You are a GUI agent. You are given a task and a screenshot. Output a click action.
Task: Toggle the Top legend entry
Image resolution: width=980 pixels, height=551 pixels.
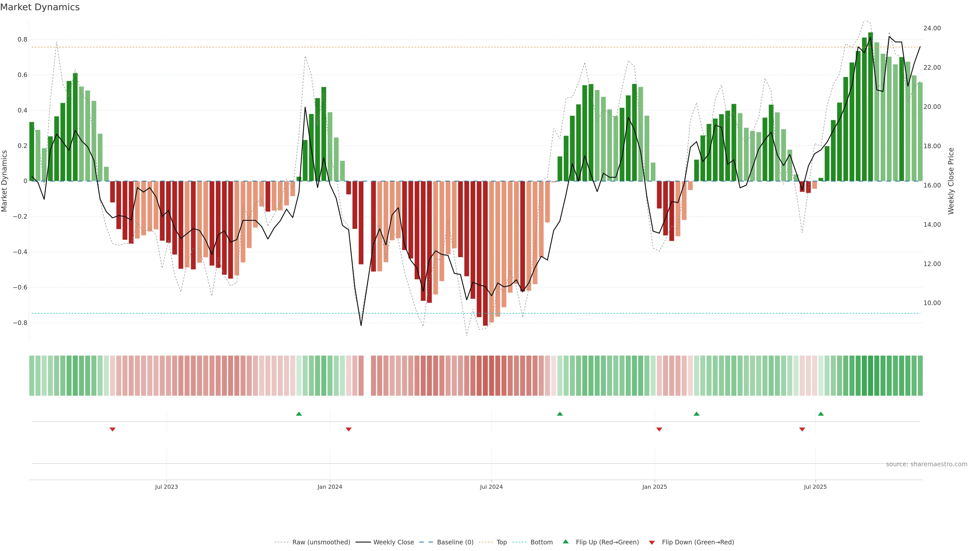(x=501, y=542)
